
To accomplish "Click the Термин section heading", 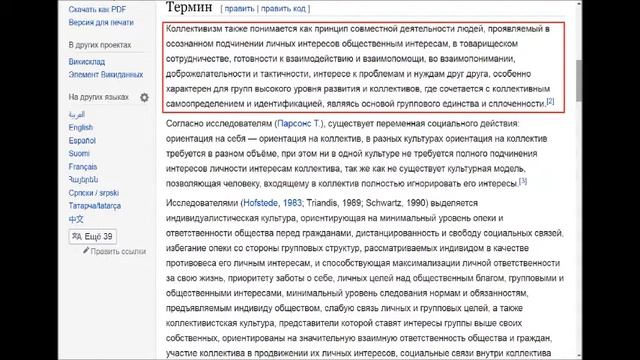I will click(189, 7).
